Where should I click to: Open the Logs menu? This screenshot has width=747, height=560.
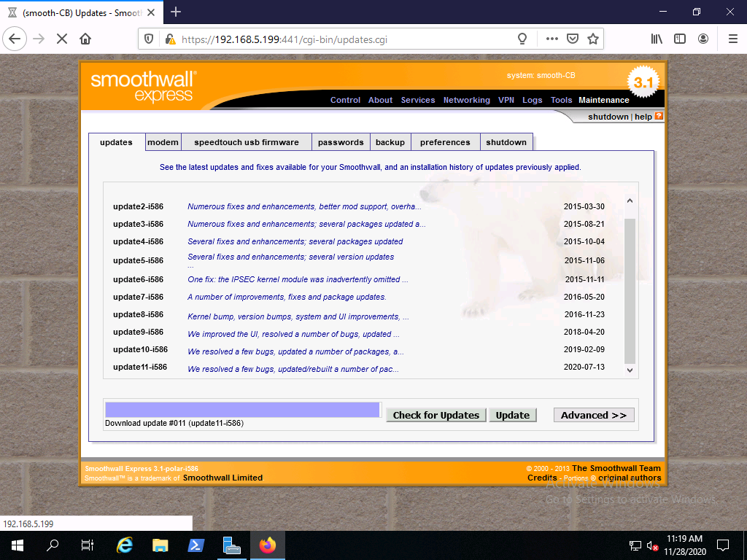coord(532,100)
